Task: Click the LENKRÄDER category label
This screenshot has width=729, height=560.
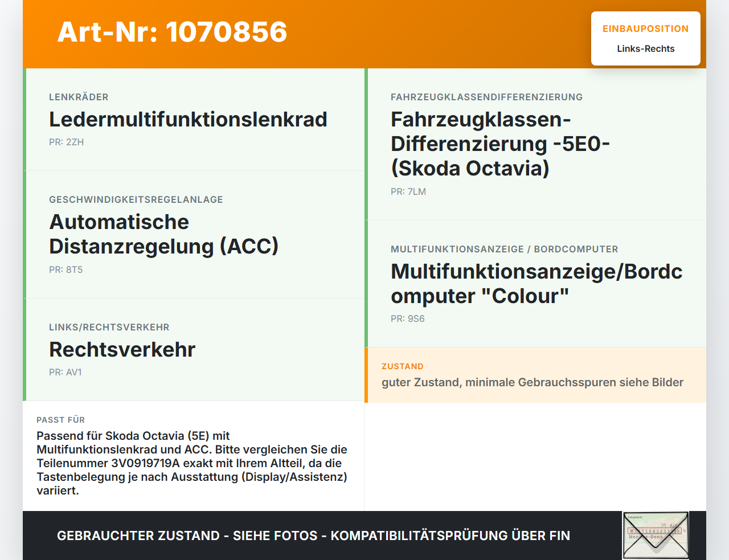Action: tap(79, 97)
